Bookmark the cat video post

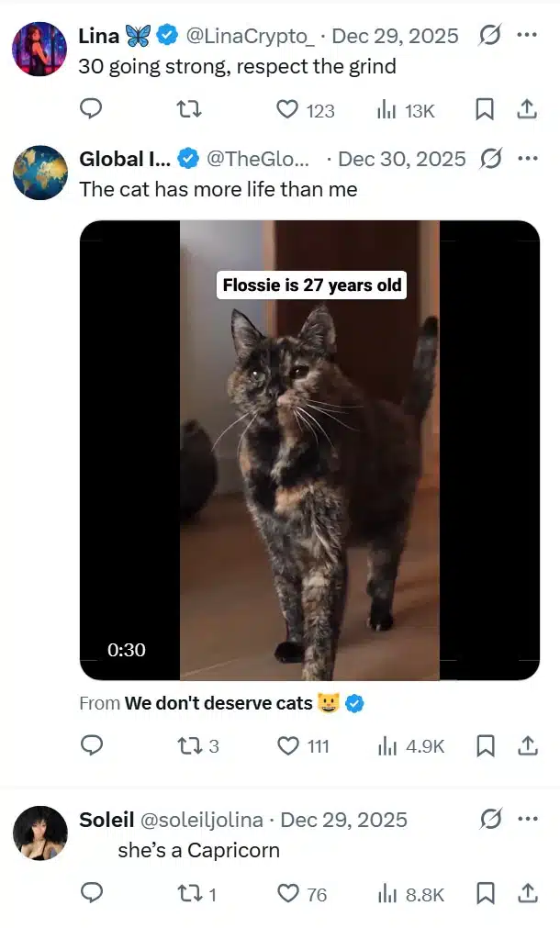485,745
